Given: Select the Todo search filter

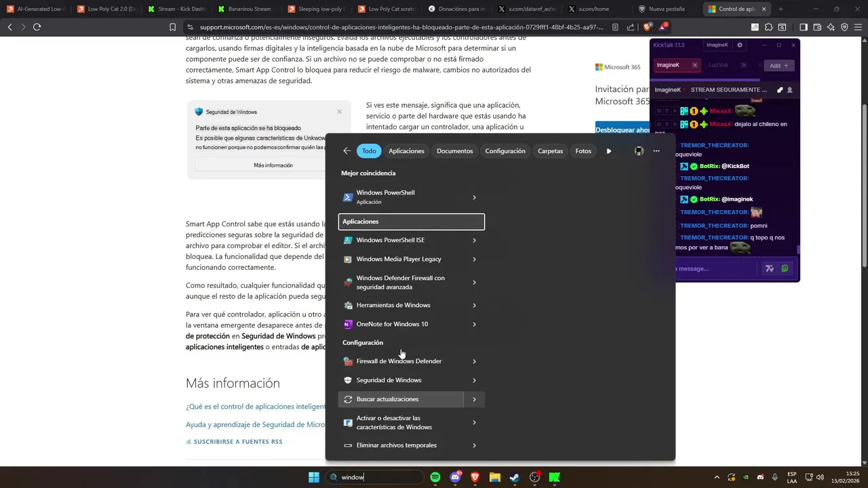Looking at the screenshot, I should coord(369,151).
